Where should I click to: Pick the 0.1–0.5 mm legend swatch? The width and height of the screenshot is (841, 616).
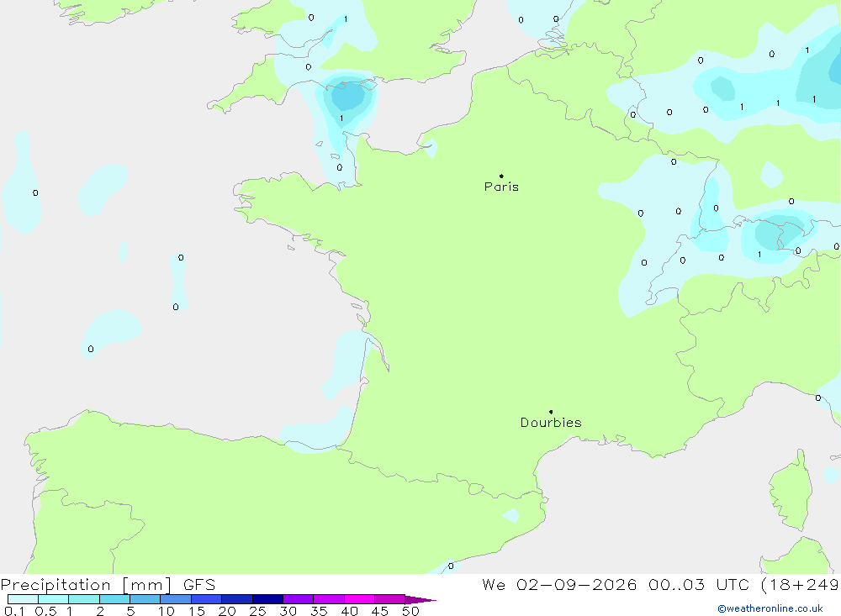23,599
